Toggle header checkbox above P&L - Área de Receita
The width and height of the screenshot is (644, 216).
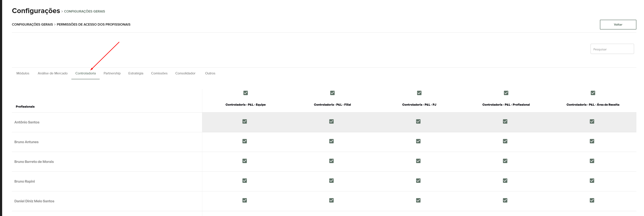593,93
